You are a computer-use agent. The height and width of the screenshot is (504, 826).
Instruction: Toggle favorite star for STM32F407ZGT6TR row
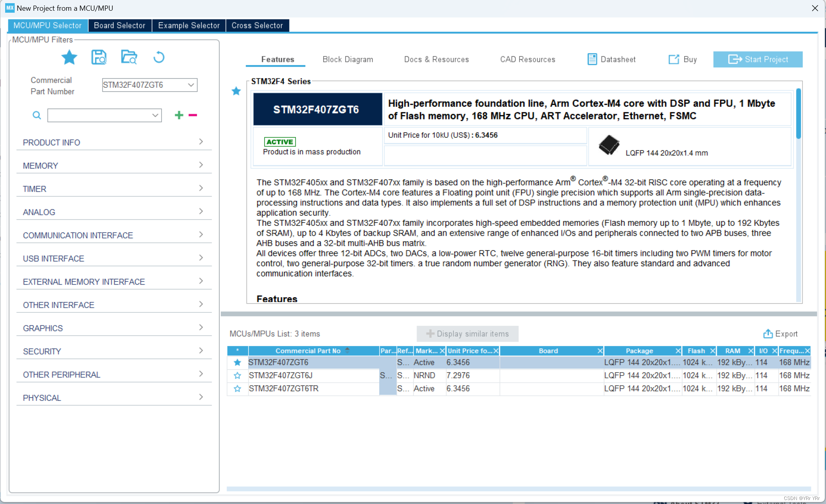pos(237,389)
